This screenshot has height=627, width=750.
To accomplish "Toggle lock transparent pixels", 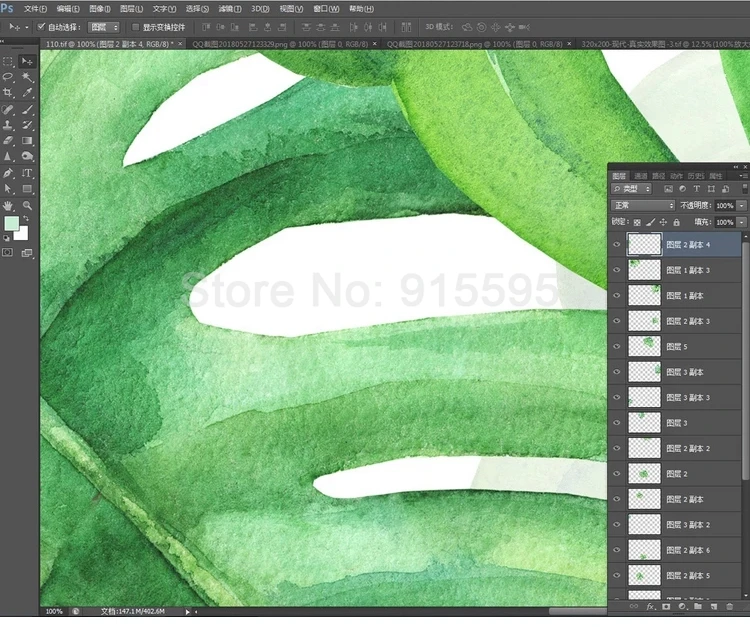I will [x=637, y=222].
